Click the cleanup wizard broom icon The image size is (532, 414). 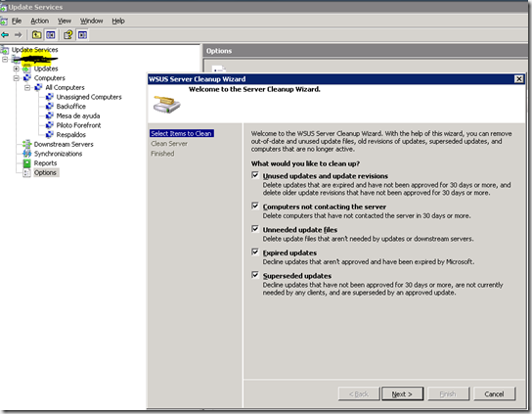166,105
